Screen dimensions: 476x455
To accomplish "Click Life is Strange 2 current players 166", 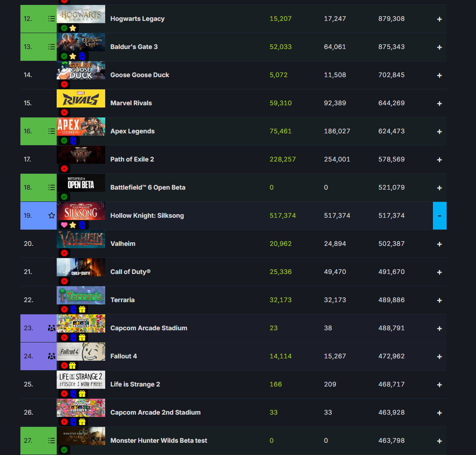I will 275,384.
